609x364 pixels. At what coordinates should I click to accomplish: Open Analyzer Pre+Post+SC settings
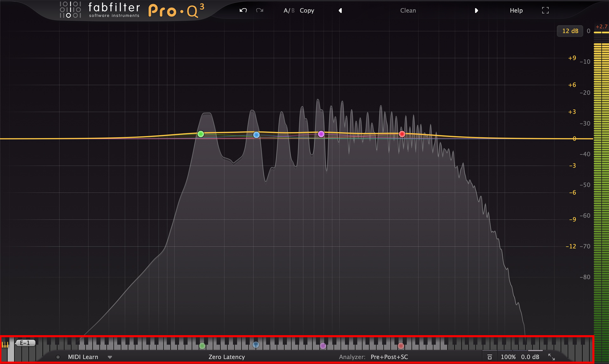point(373,357)
